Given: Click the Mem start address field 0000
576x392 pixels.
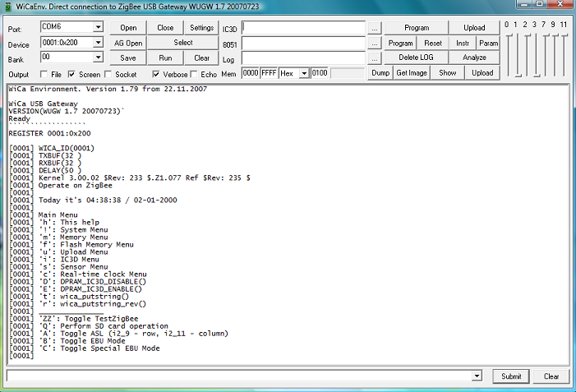Looking at the screenshot, I should [x=251, y=73].
